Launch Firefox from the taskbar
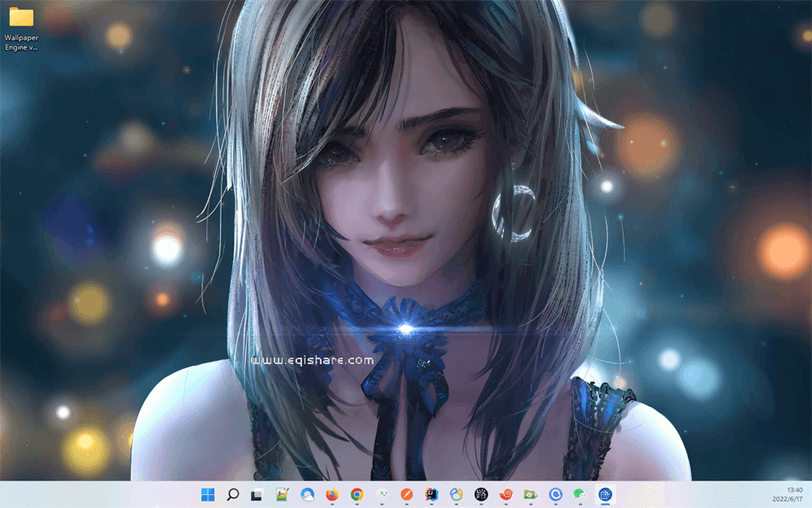 (x=330, y=494)
